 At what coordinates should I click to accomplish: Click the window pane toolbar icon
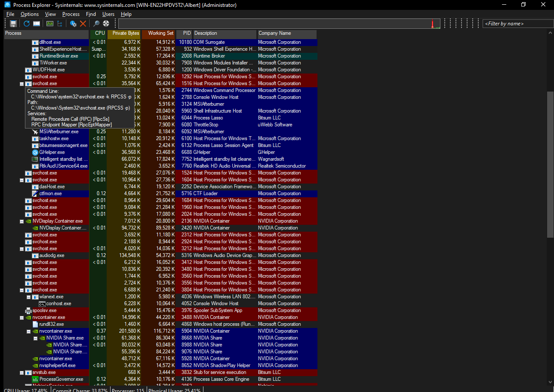(37, 24)
